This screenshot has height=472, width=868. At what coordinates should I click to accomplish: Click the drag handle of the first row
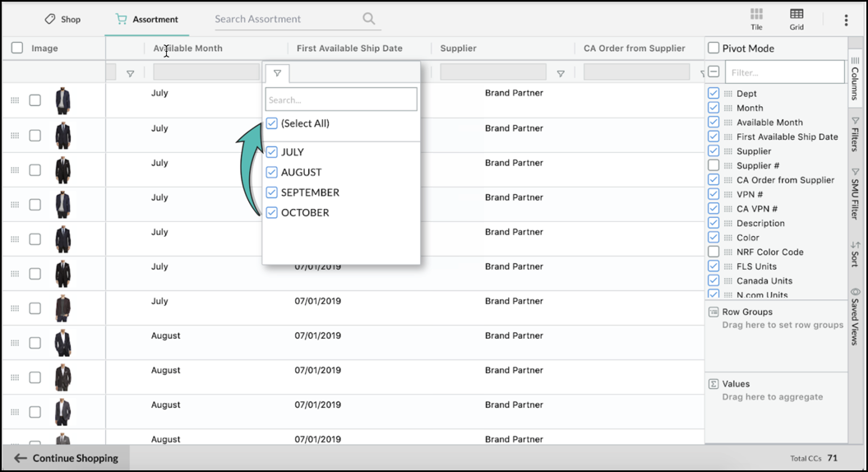click(x=15, y=100)
